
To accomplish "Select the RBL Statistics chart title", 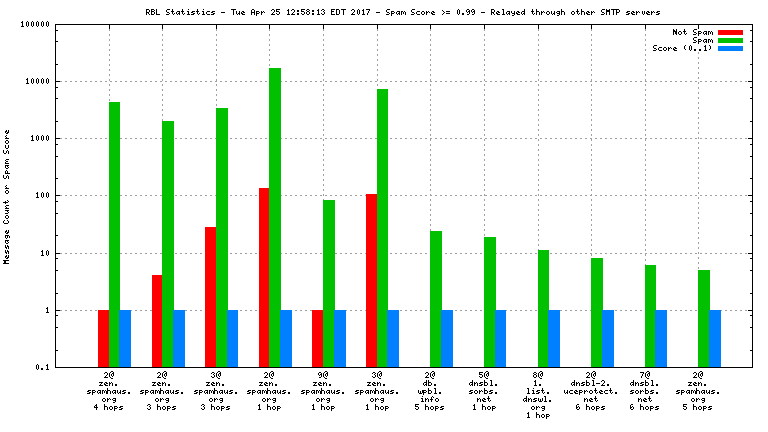I will click(x=403, y=12).
